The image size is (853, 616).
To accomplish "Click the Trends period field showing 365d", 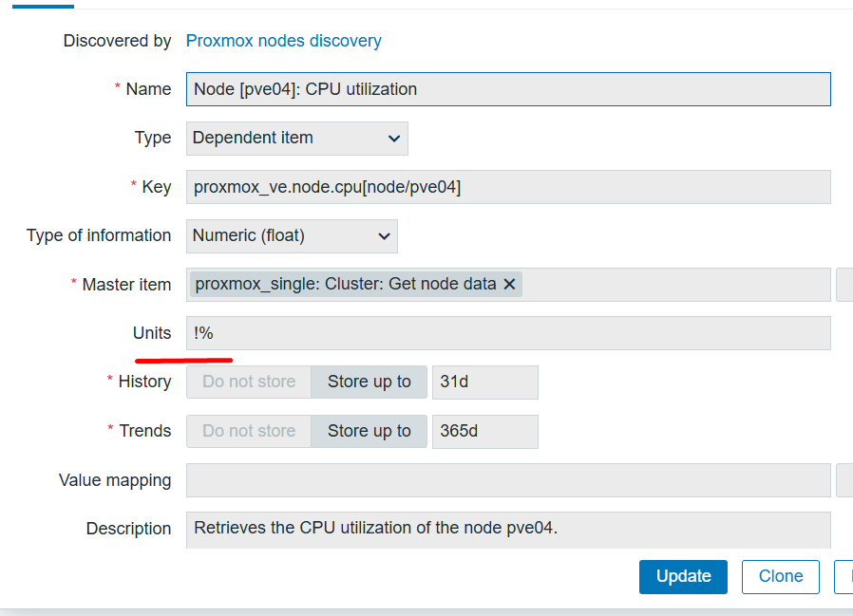I will point(484,432).
